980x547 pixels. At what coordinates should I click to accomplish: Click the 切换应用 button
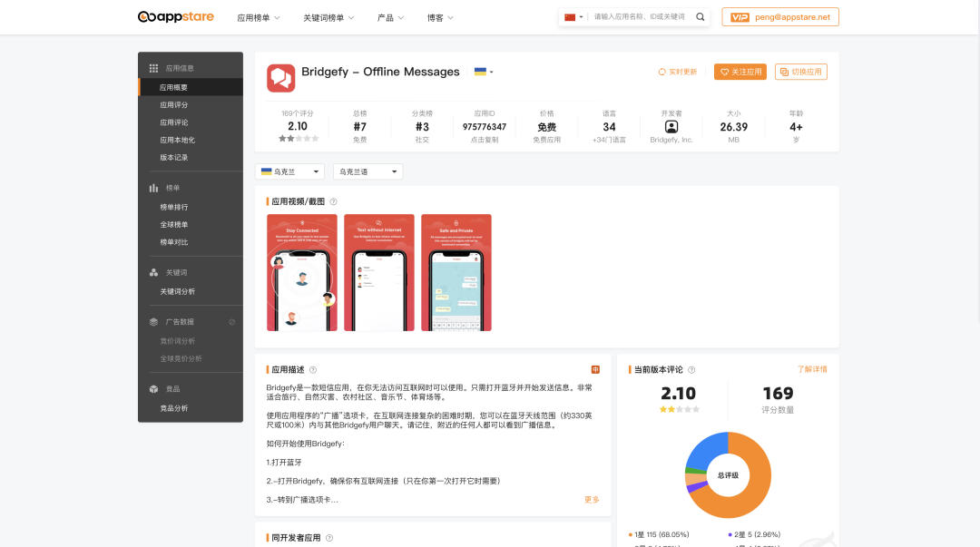(800, 72)
